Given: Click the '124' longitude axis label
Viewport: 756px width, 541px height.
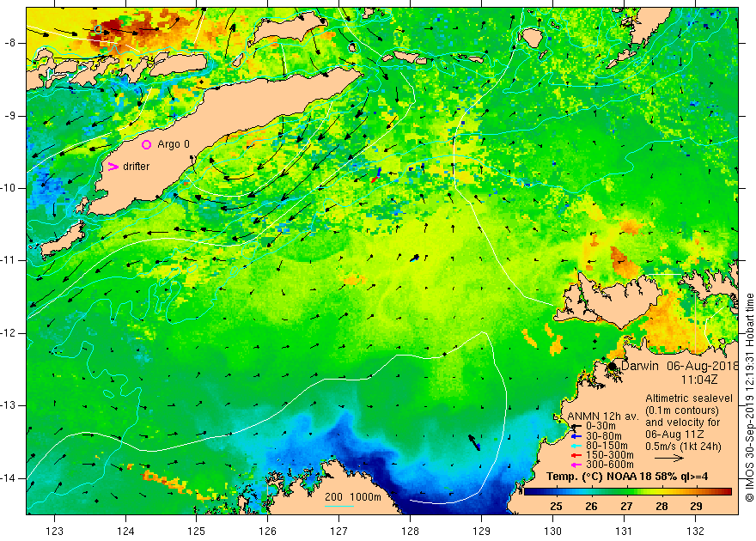Looking at the screenshot, I should click(x=125, y=531).
